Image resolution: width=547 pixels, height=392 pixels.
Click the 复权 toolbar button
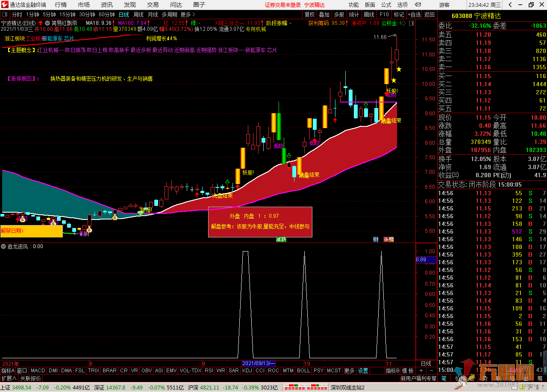coord(309,15)
